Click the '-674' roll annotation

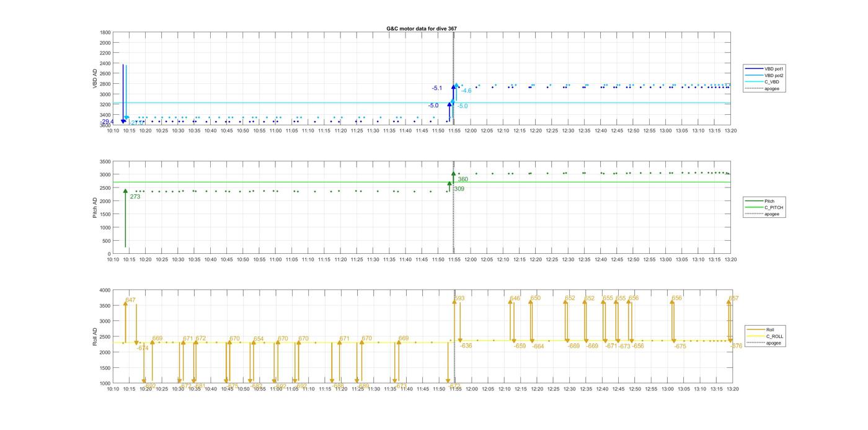(143, 348)
